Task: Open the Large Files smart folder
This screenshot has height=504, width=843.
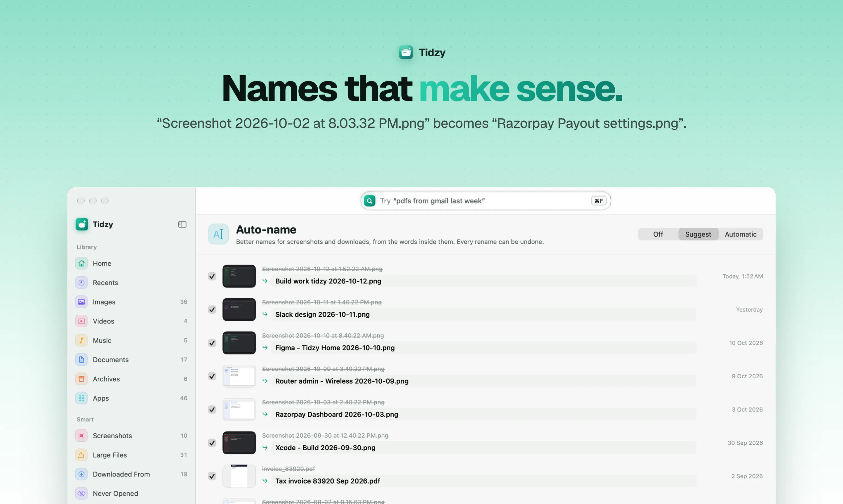Action: pyautogui.click(x=131, y=455)
